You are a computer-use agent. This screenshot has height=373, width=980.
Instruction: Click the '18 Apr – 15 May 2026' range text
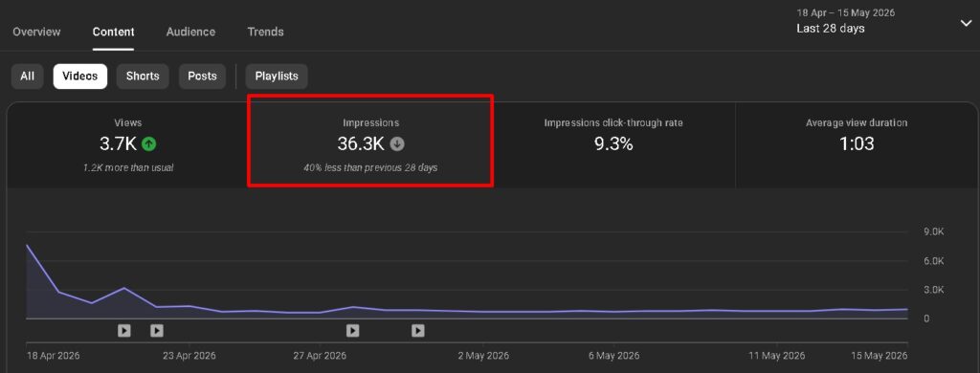click(845, 12)
